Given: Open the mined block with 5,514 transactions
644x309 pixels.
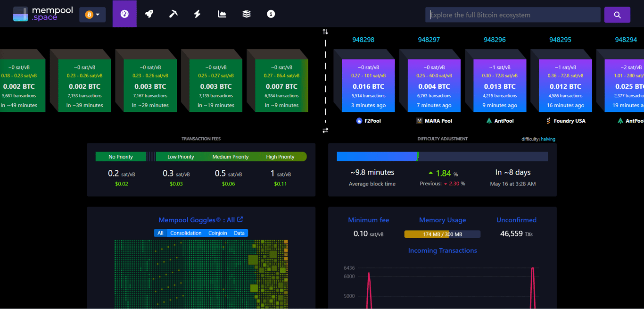Looking at the screenshot, I should pos(369,85).
